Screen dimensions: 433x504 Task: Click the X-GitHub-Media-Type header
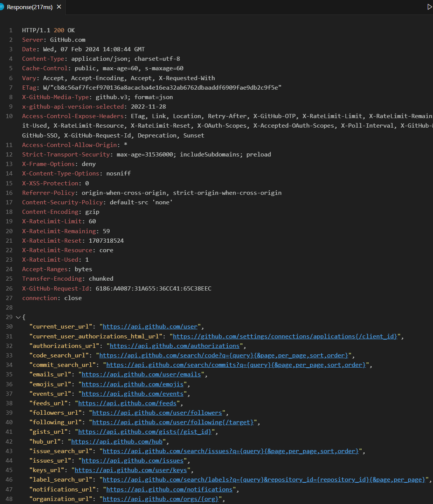98,97
